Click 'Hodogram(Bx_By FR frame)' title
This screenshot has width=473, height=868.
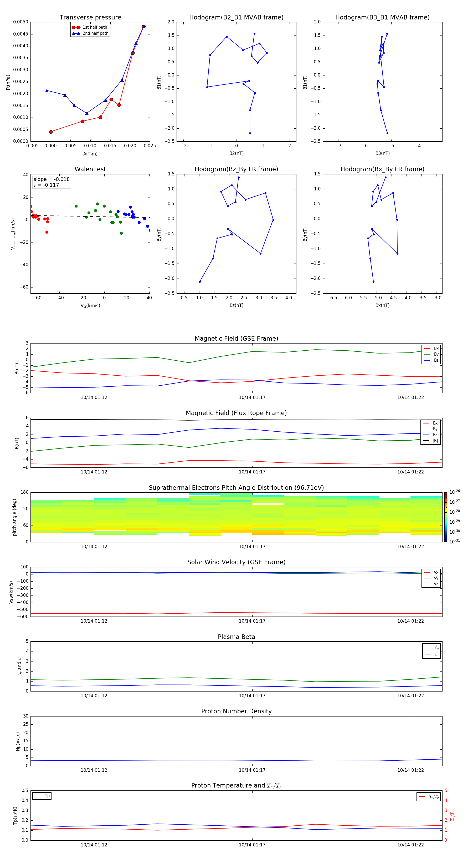pyautogui.click(x=382, y=169)
